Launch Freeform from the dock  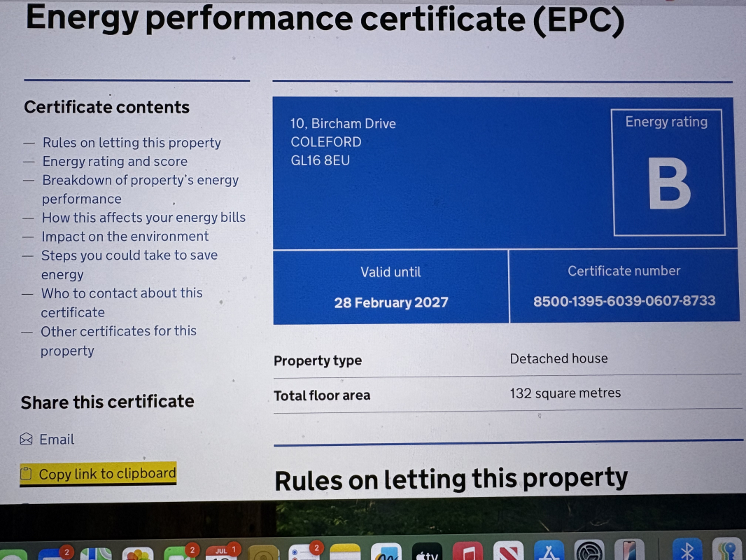(x=386, y=554)
